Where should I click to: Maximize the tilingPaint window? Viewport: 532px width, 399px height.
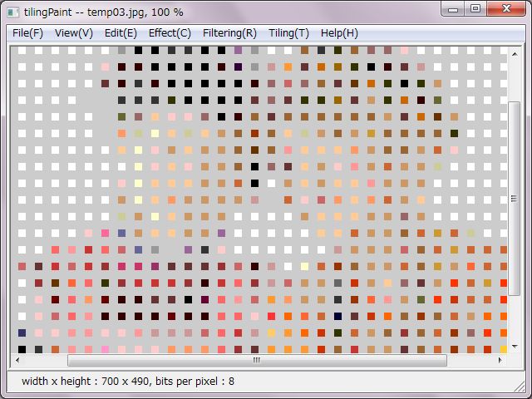(x=475, y=9)
